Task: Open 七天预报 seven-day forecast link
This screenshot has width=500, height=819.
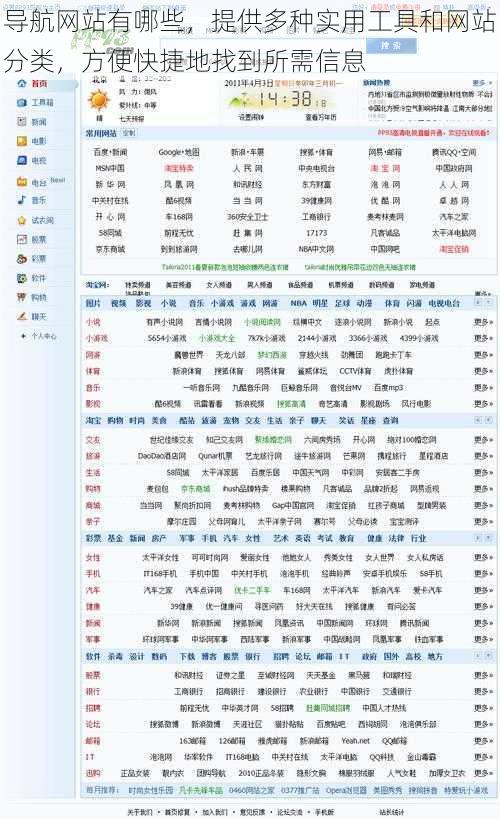Action: (132, 119)
